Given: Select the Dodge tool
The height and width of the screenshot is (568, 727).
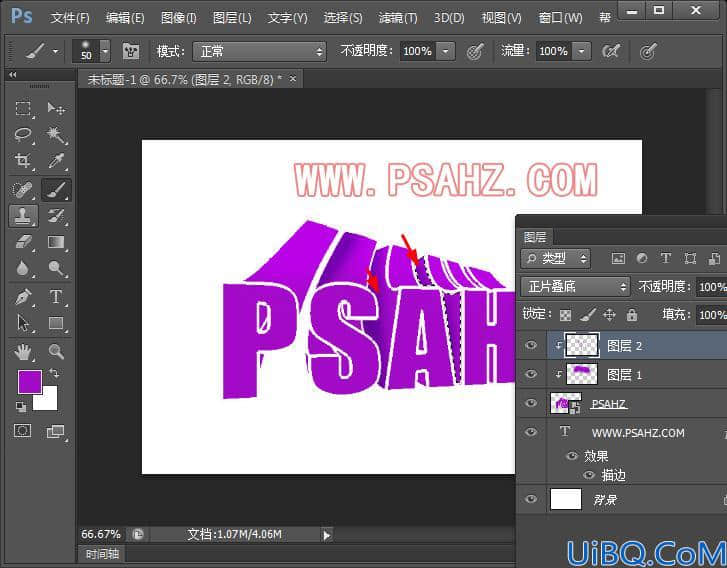Looking at the screenshot, I should coord(56,268).
